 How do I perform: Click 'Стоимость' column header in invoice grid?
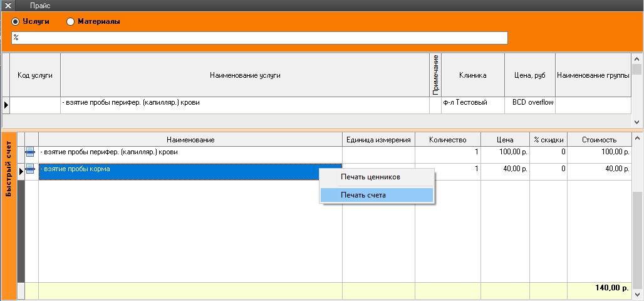598,139
